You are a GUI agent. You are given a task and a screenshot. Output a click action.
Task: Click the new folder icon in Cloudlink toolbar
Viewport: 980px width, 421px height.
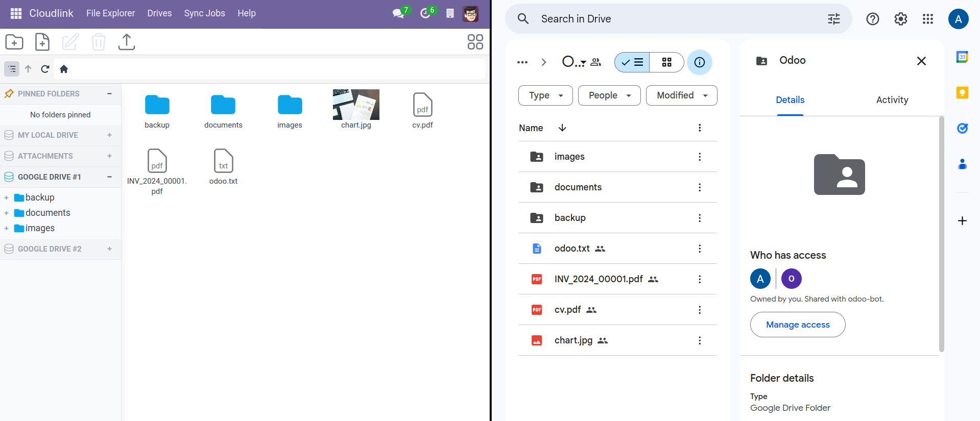point(14,42)
